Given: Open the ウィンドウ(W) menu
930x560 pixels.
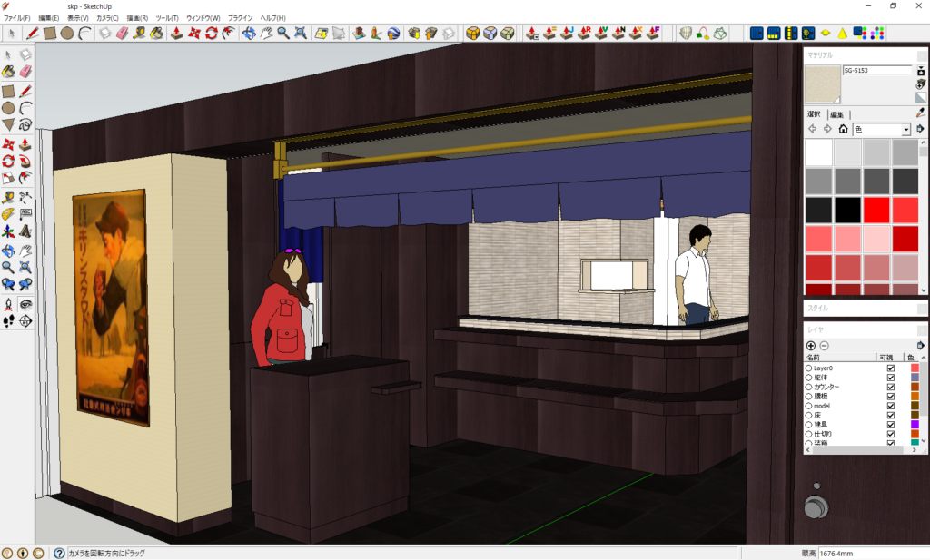Looking at the screenshot, I should 203,18.
